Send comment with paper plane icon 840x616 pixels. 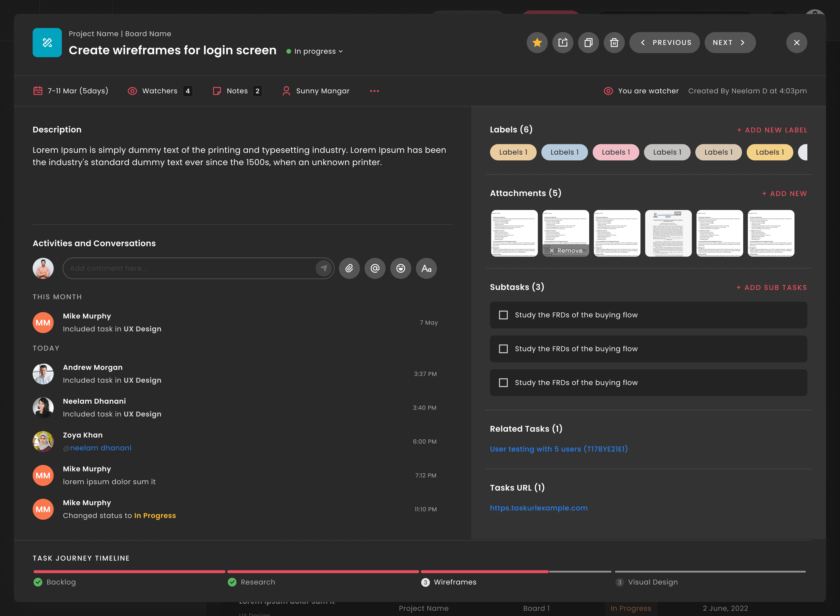click(x=324, y=268)
